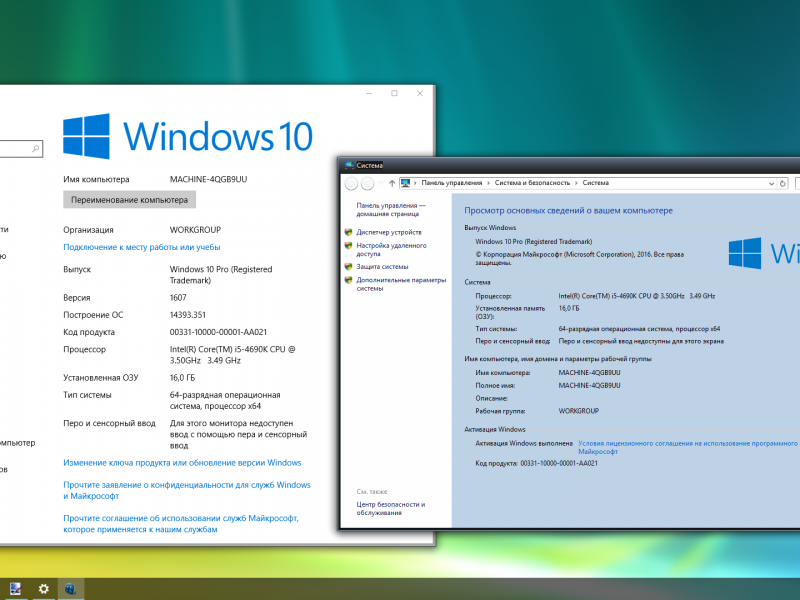This screenshot has width=800, height=600.
Task: Open the address bar history dropdown
Action: [x=771, y=183]
